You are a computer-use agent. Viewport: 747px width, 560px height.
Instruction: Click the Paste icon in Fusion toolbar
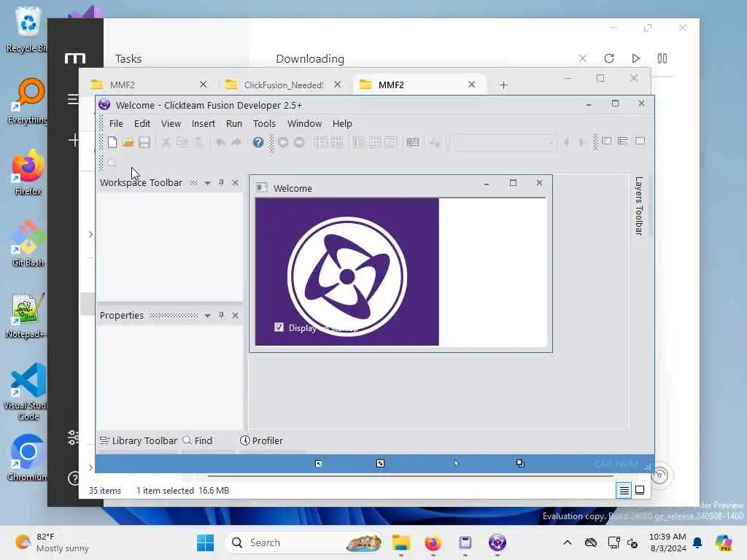[x=198, y=142]
